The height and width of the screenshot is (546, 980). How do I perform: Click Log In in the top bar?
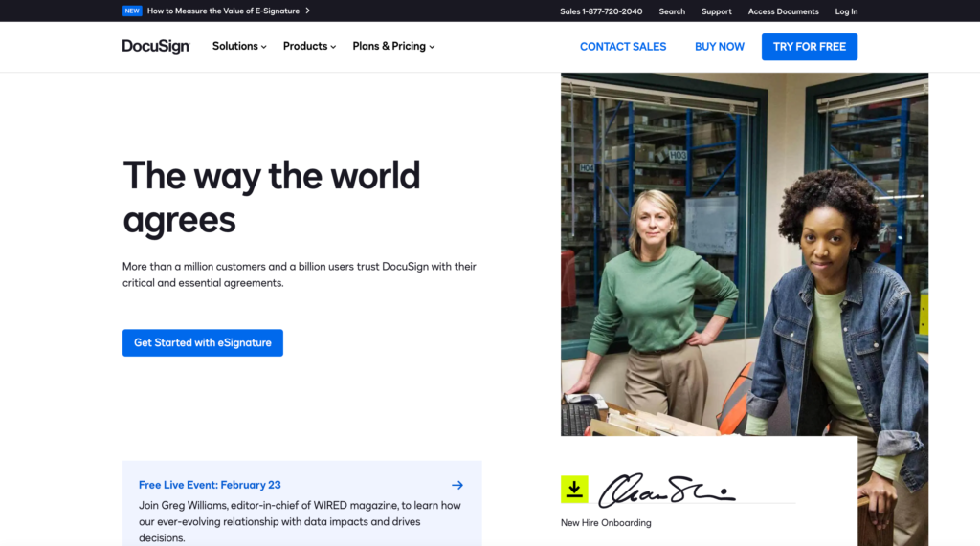click(x=846, y=11)
